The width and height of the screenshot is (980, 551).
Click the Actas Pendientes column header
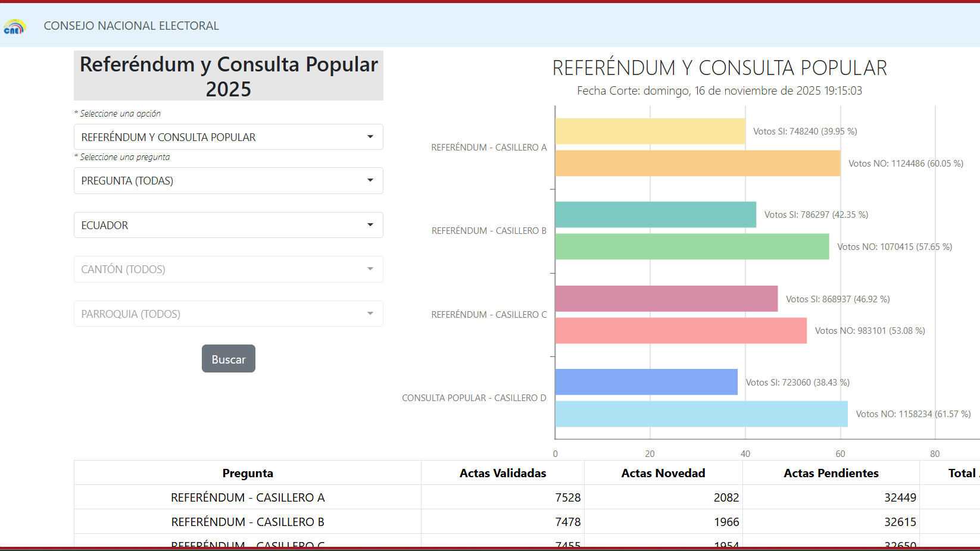tap(831, 473)
